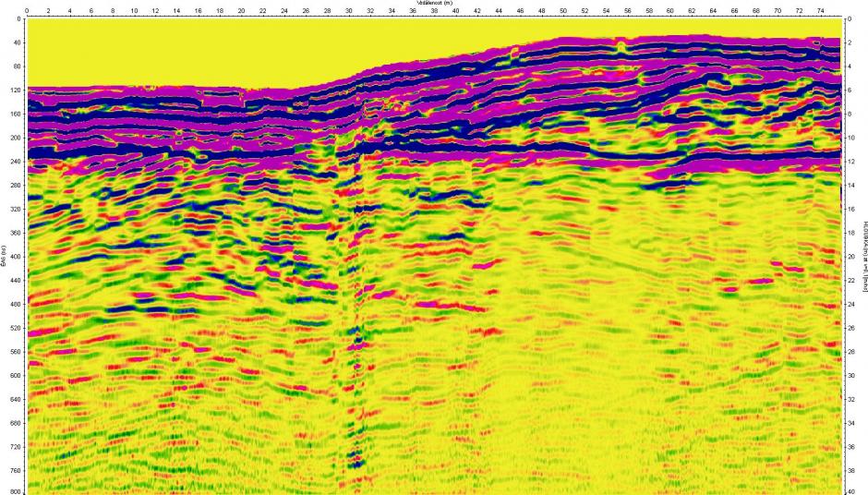
Task: Click the distance axis title at top
Action: tap(434, 4)
